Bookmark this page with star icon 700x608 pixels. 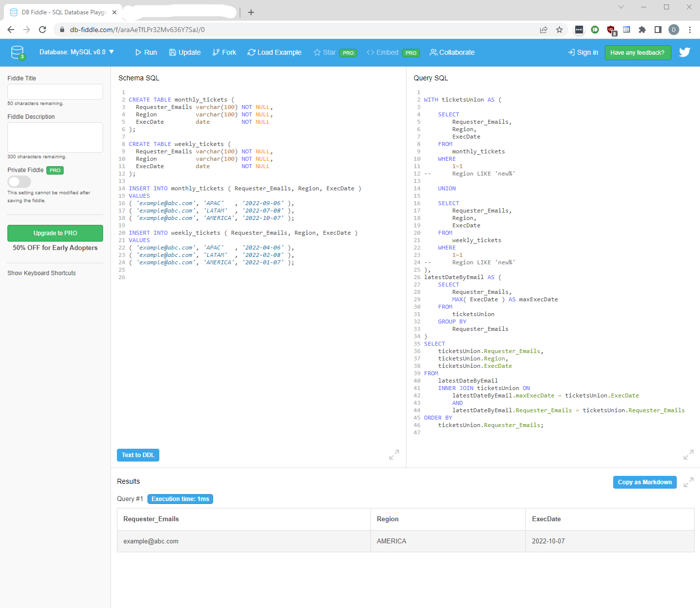tap(559, 30)
